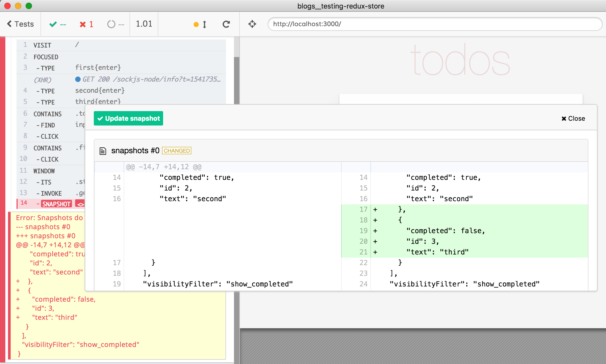Click the CHANGED status badge
This screenshot has width=606, height=364.
pyautogui.click(x=177, y=151)
